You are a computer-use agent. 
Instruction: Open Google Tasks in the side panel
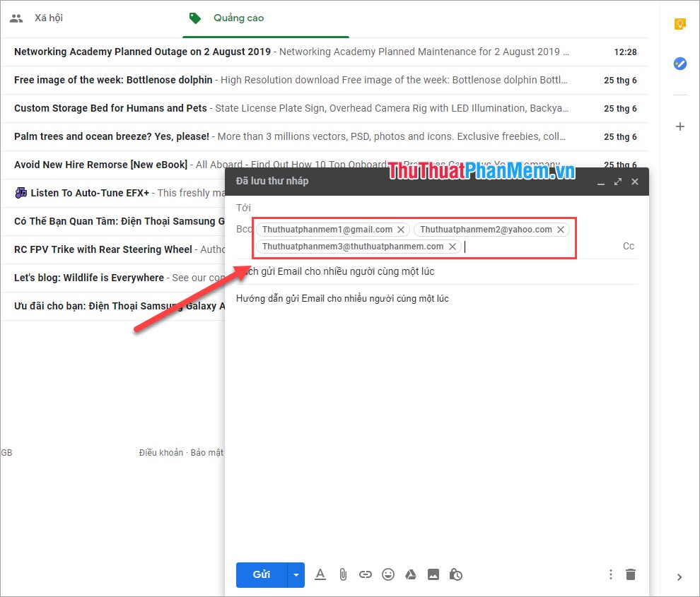point(679,64)
